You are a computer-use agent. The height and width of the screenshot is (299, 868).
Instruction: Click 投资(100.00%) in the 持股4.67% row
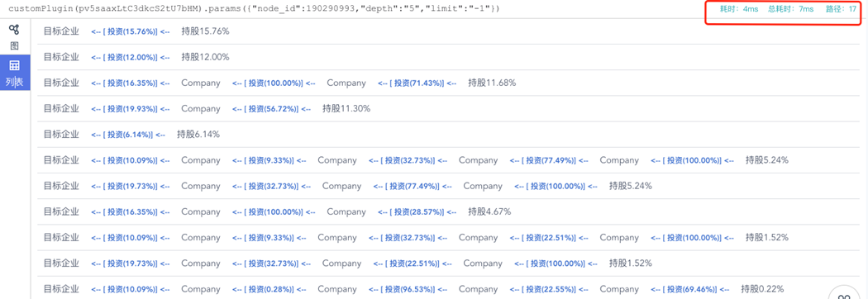pyautogui.click(x=274, y=212)
